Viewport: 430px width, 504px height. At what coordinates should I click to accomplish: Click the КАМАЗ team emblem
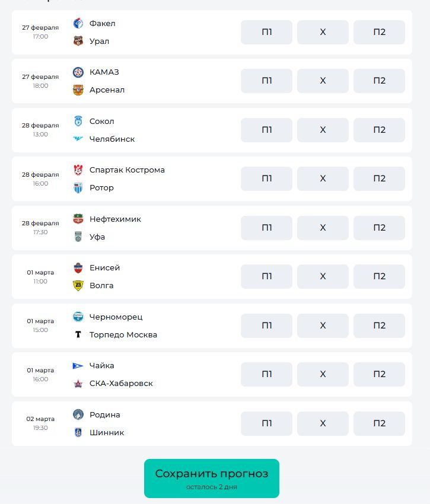click(x=78, y=72)
